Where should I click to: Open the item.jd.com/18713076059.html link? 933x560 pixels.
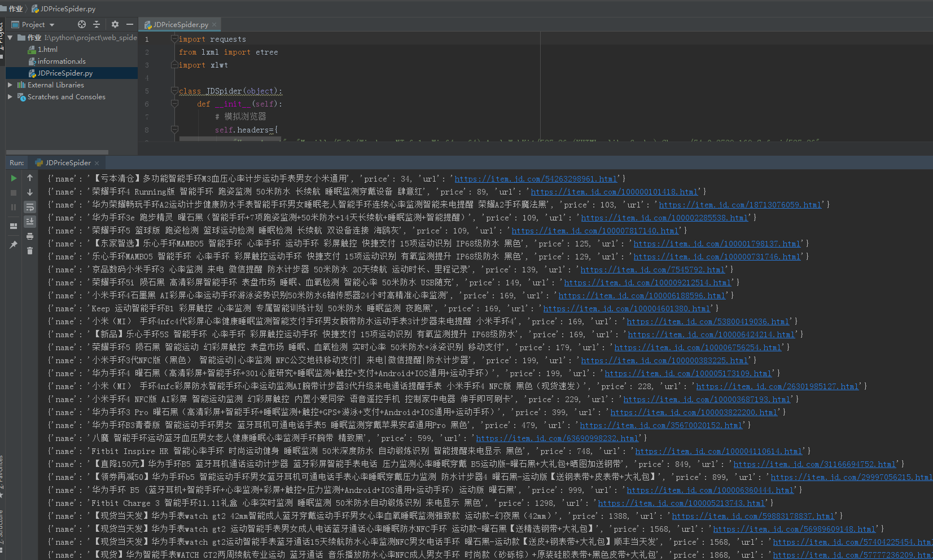[x=740, y=205]
